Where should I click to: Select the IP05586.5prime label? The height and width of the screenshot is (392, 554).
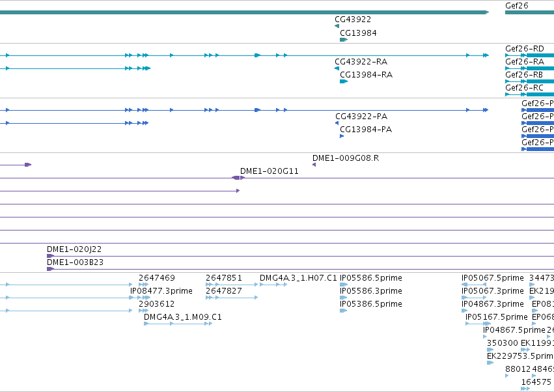370,278
